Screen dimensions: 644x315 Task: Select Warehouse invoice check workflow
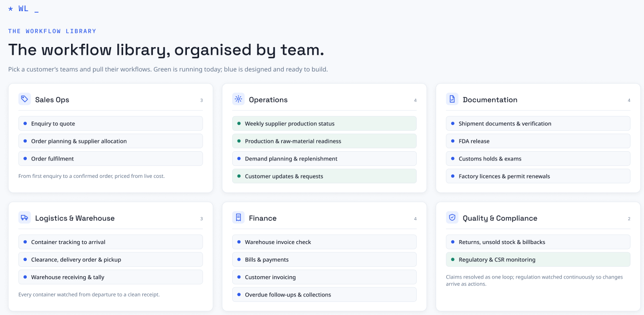324,242
